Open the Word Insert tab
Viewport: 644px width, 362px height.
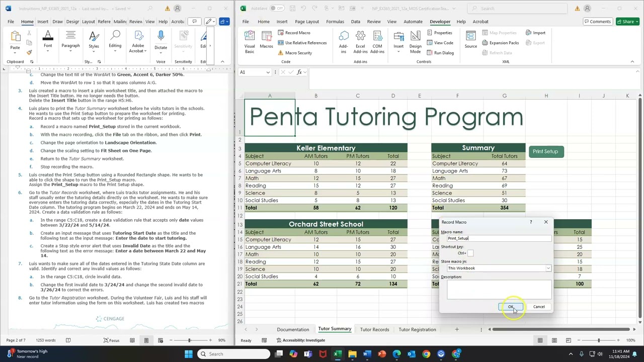tap(43, 22)
